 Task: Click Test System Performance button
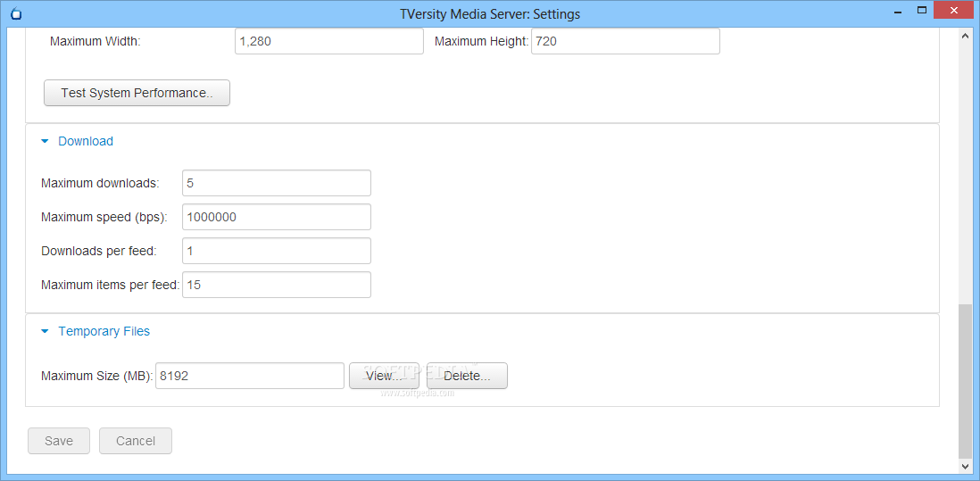137,93
